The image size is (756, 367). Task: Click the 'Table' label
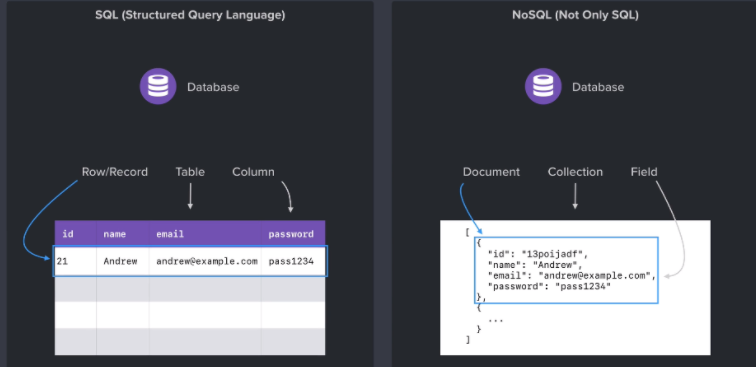click(190, 172)
